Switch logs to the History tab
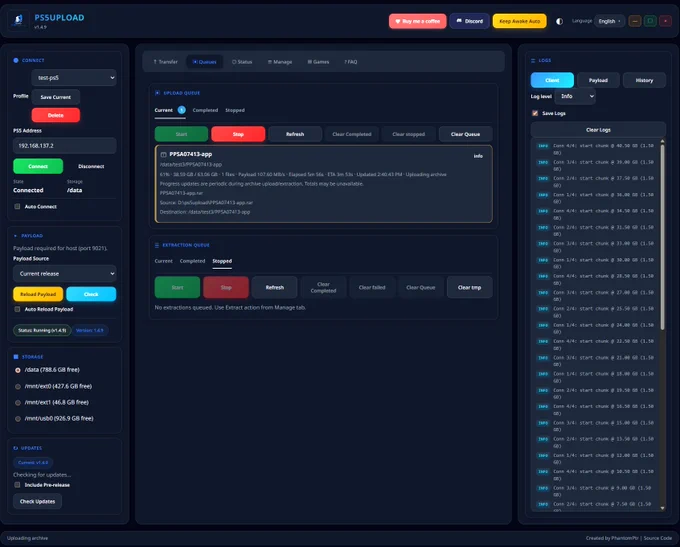The width and height of the screenshot is (680, 547). (x=644, y=80)
